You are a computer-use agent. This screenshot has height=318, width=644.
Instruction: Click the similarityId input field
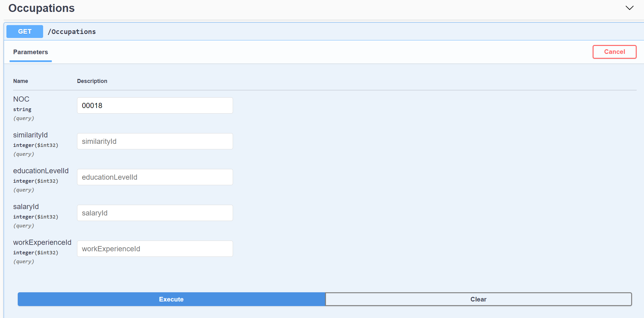155,141
